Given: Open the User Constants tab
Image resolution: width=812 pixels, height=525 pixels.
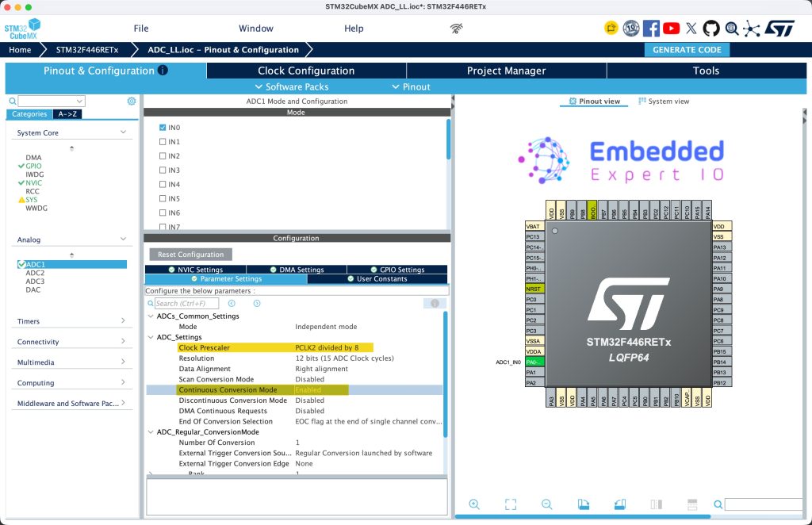Looking at the screenshot, I should (x=377, y=278).
